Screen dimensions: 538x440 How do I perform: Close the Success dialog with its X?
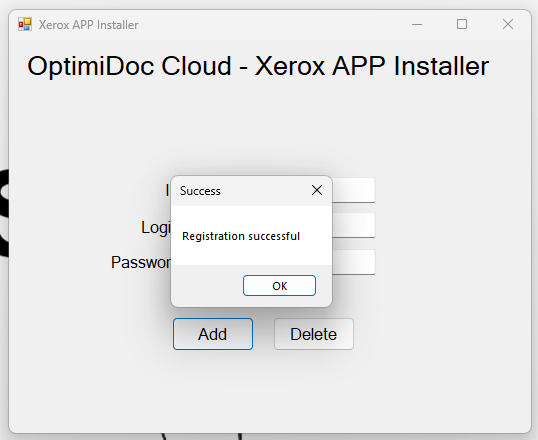coord(317,190)
